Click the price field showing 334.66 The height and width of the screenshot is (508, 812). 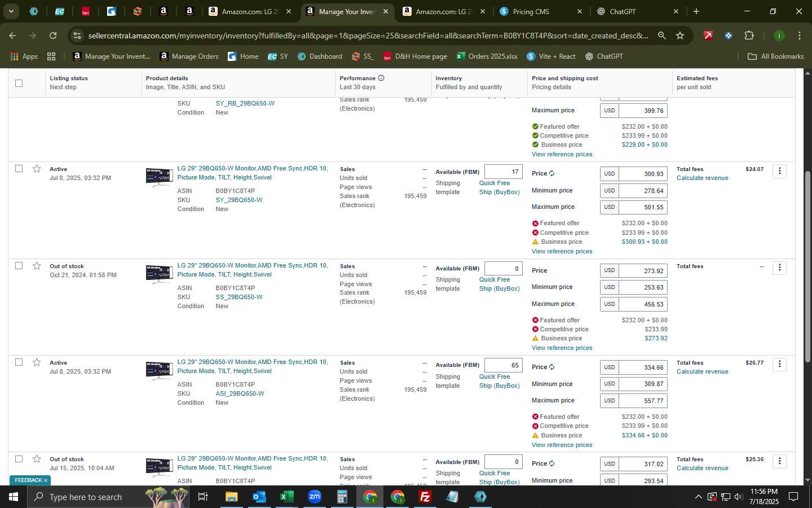(x=643, y=367)
